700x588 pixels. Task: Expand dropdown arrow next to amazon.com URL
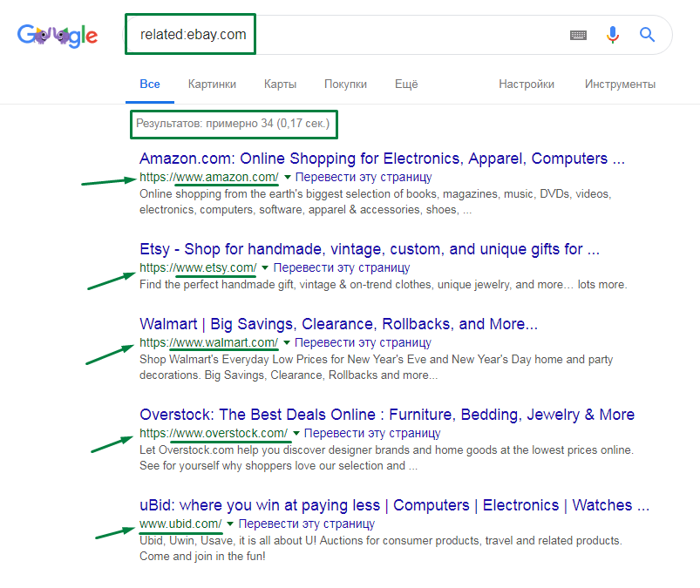(288, 178)
